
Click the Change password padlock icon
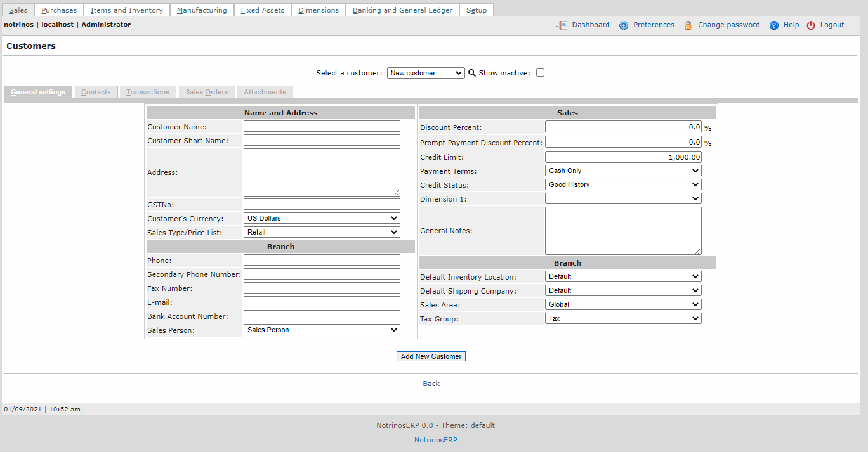point(688,25)
